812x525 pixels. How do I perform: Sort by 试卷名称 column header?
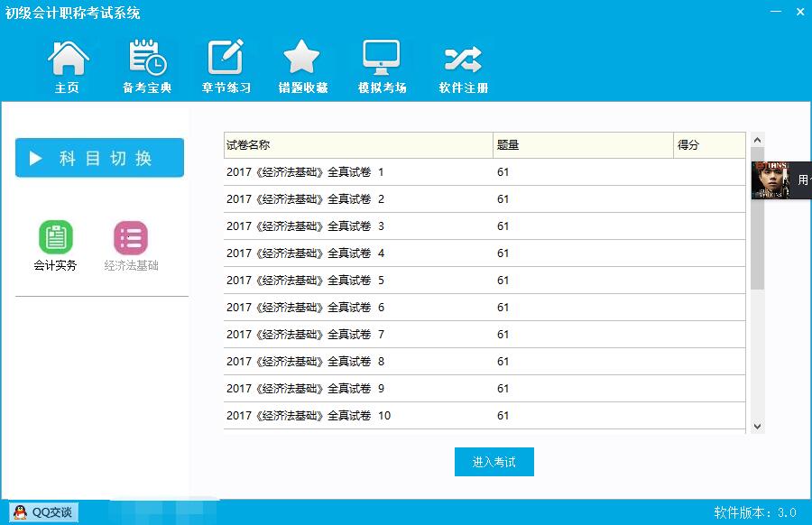[x=358, y=145]
